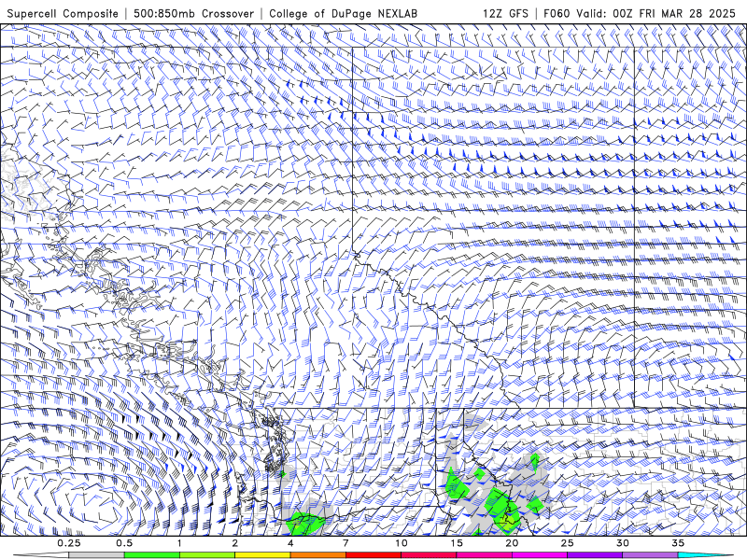This screenshot has height=560, width=747.
Task: Click the legend value 20
Action: pos(512,543)
